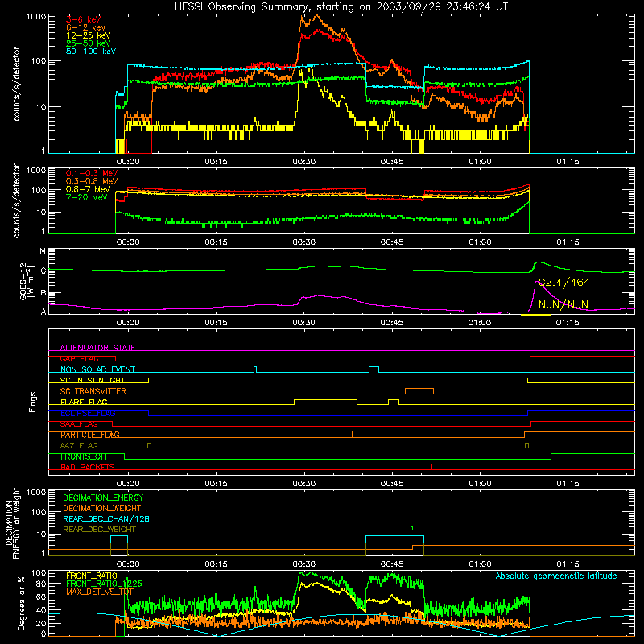Screen dimensions: 644x644
Task: Click the 'Degrees or %' axis label
Action: click(x=22, y=604)
